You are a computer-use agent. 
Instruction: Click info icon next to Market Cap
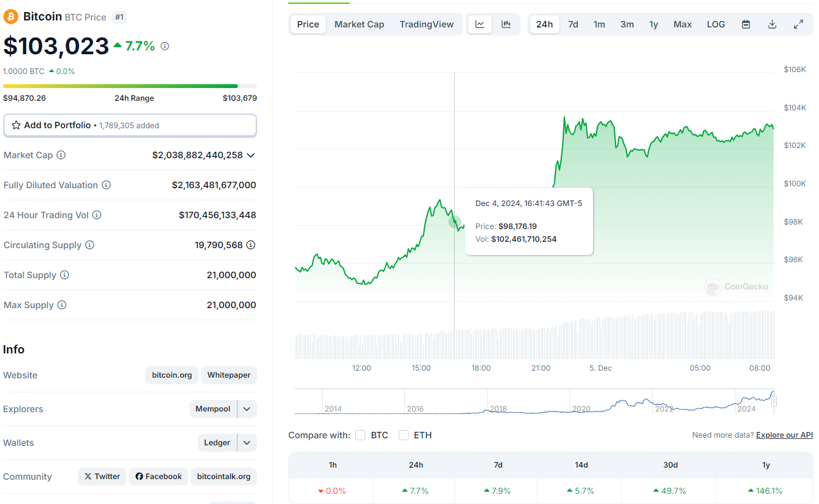pyautogui.click(x=61, y=155)
